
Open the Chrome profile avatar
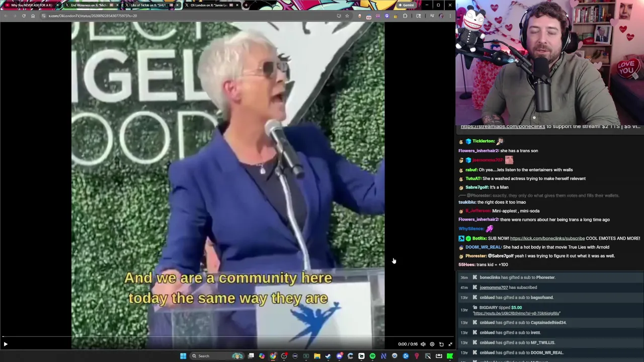pos(441,16)
